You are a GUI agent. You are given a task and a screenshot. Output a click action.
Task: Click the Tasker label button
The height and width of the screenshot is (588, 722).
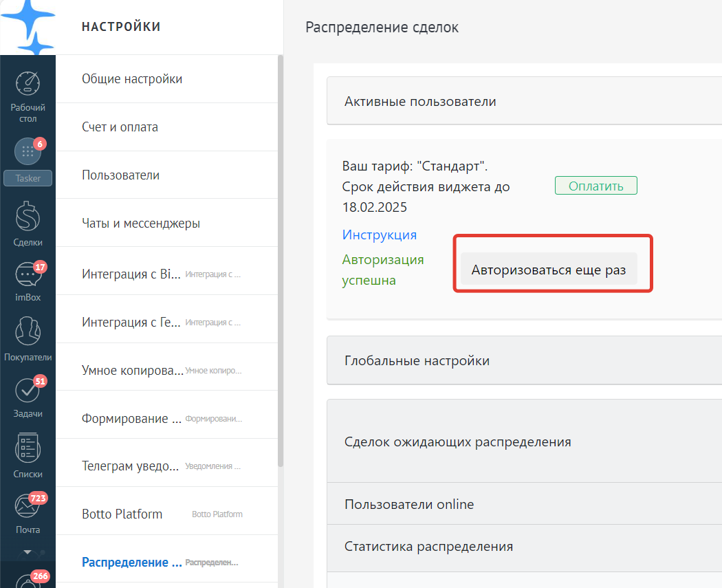[x=28, y=178]
